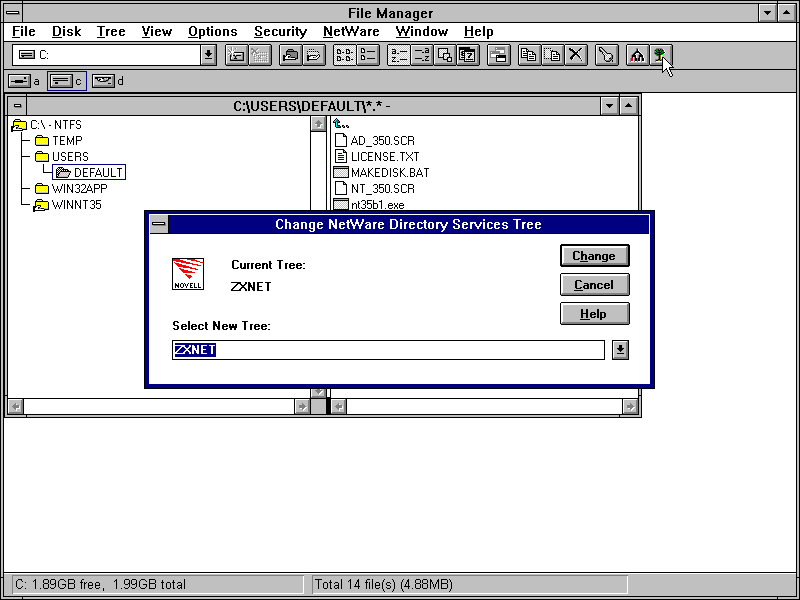Open a new window via toolbar icon
Image resolution: width=800 pixels, height=600 pixels.
tap(498, 55)
